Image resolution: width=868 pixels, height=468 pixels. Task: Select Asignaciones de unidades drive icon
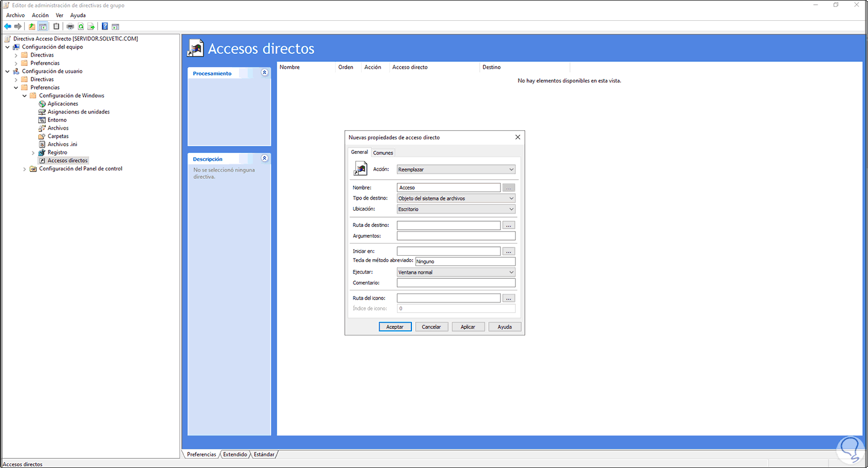pyautogui.click(x=42, y=112)
